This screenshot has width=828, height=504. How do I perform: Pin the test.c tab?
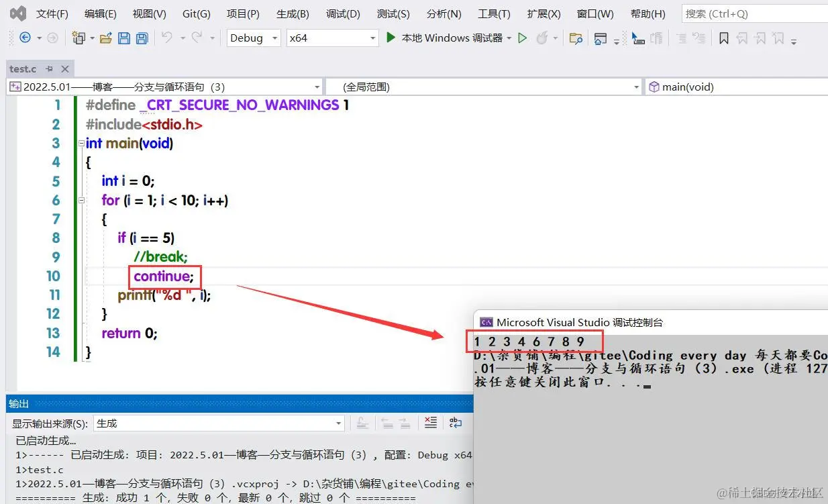50,68
